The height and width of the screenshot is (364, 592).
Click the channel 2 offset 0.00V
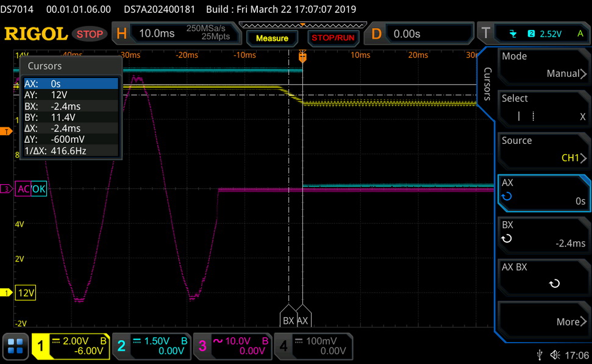point(171,351)
